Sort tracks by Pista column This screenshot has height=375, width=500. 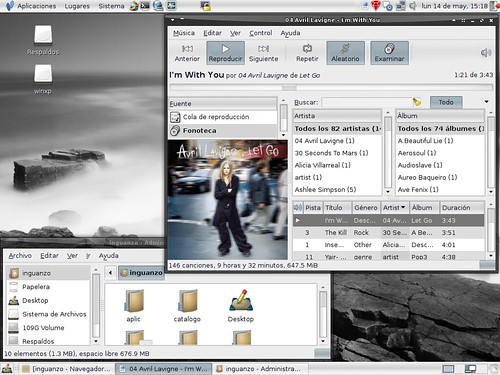(x=313, y=208)
